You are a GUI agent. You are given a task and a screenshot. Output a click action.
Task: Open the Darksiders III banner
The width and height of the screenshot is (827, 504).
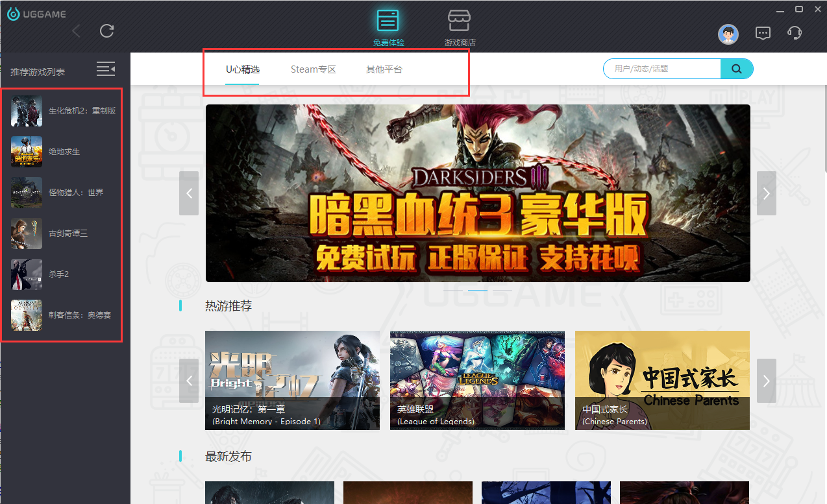click(x=478, y=193)
